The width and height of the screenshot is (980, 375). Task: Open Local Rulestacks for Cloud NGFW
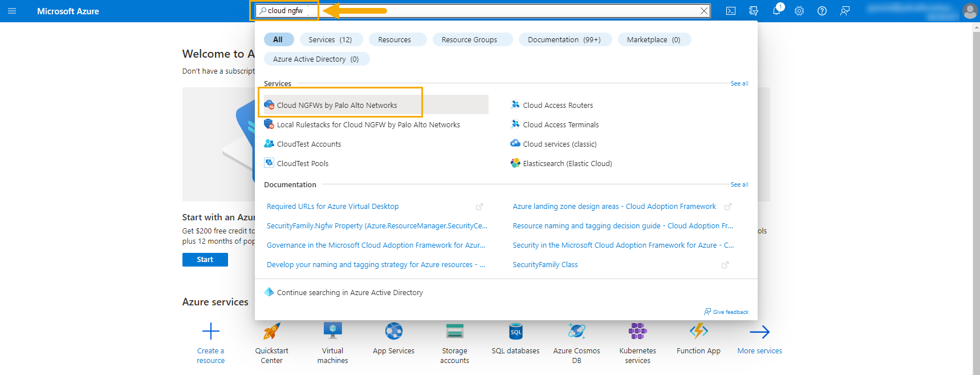368,124
